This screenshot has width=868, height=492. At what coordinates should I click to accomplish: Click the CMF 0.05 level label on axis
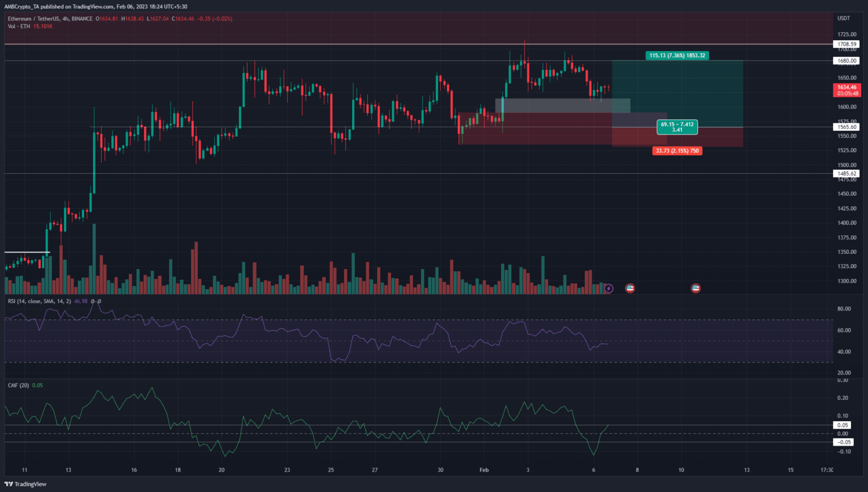click(x=843, y=425)
